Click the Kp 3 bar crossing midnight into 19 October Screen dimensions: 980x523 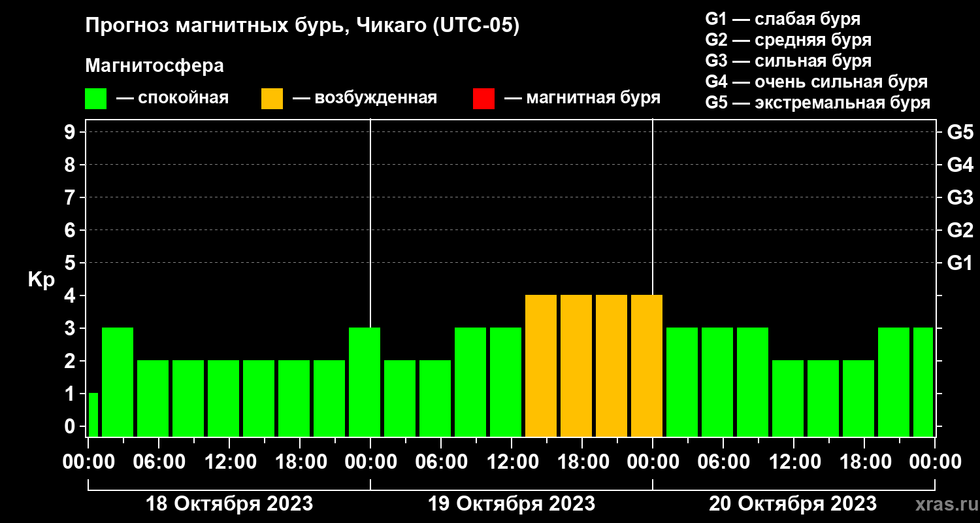coord(365,382)
